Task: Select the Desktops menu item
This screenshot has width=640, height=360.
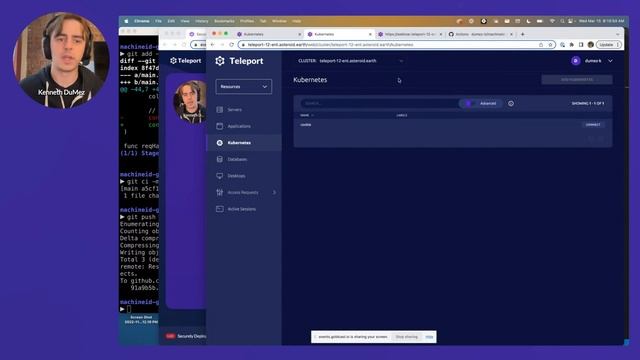Action: (236, 176)
